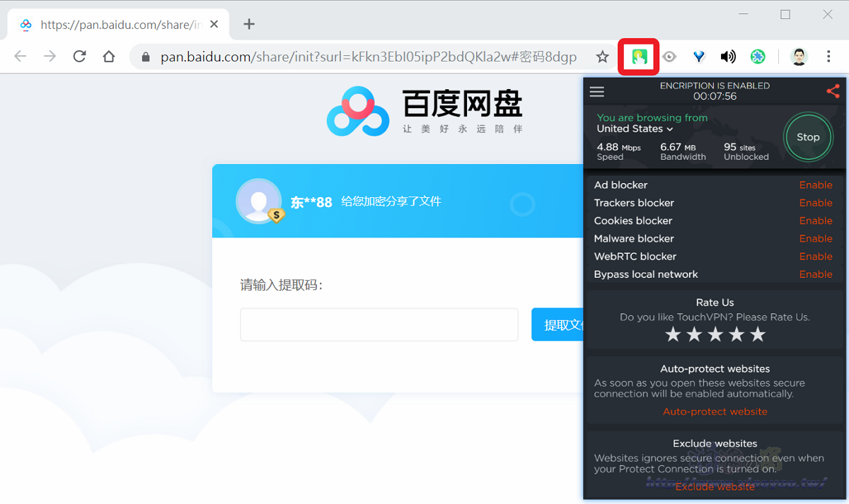
Task: Click the lock site info icon
Action: coord(146,57)
